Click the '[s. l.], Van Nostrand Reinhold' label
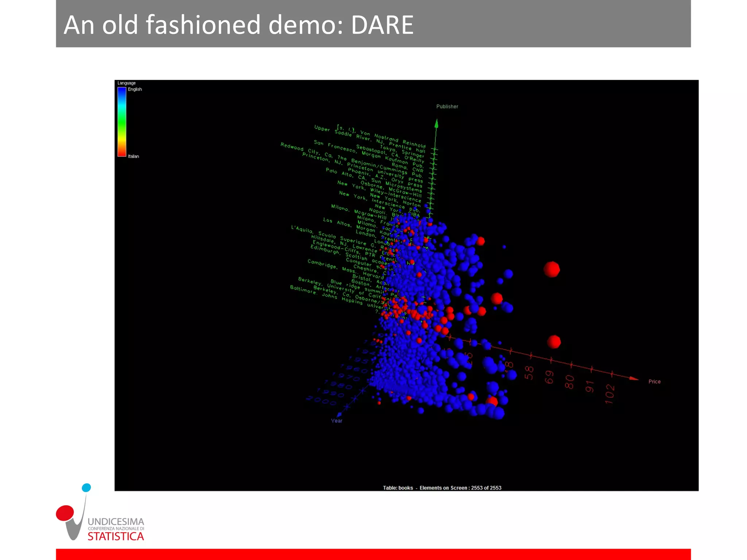Viewport: 747px width, 560px height. point(381,136)
